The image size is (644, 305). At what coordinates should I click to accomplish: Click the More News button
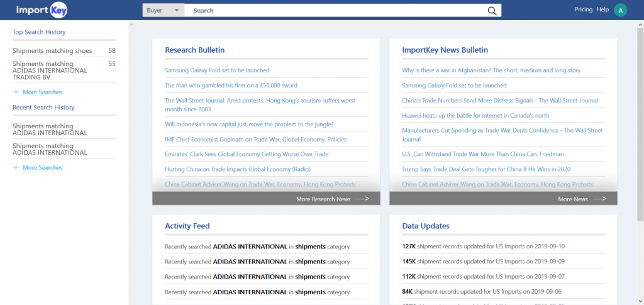click(x=504, y=199)
